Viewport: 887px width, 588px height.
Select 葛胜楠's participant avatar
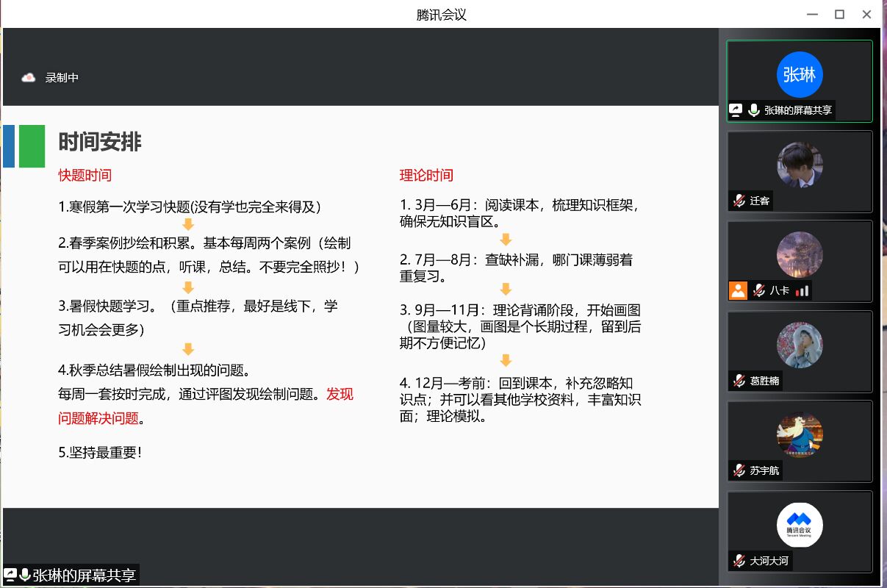(800, 345)
